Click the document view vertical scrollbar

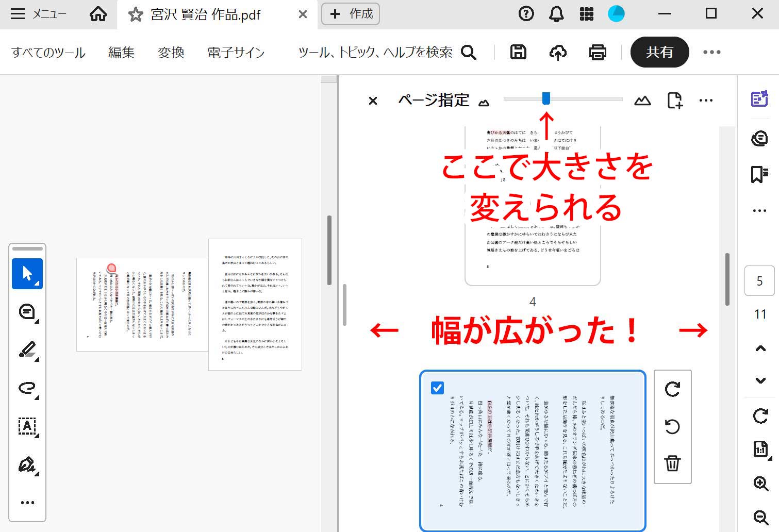click(x=329, y=250)
